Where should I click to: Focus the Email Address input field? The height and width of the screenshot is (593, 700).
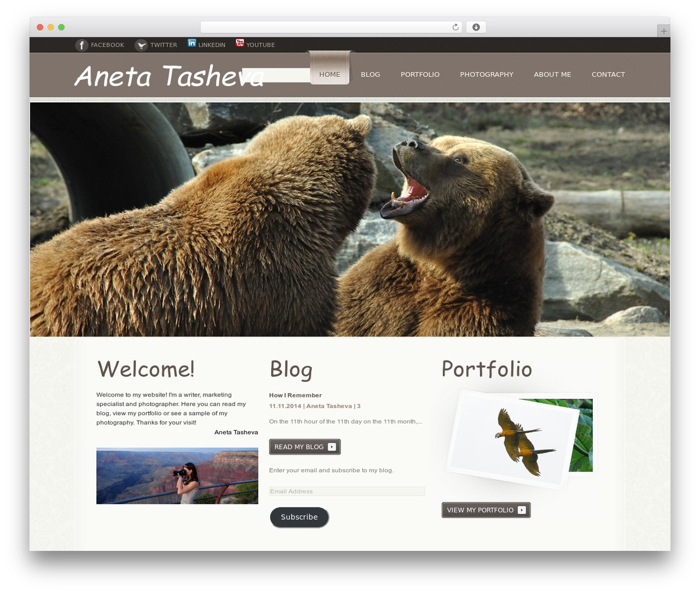point(347,491)
